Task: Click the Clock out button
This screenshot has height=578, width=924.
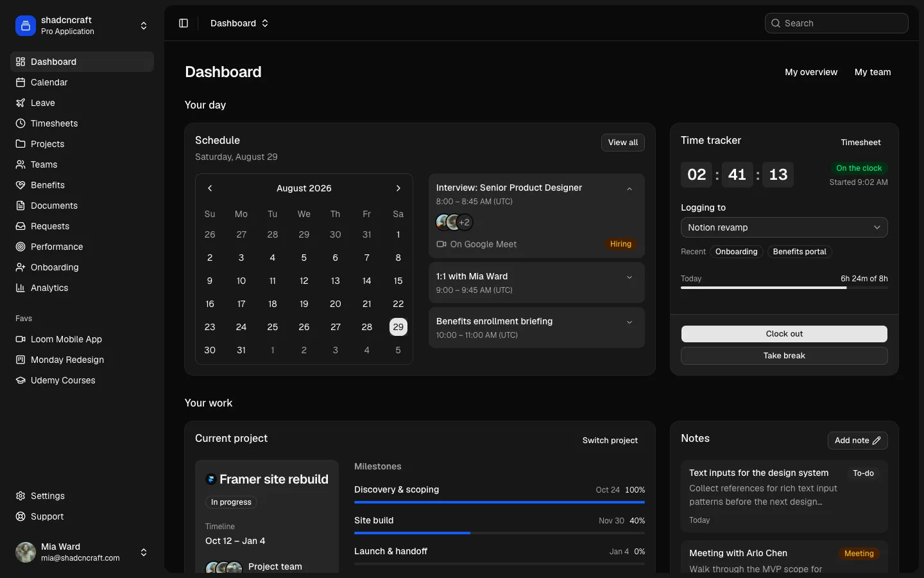Action: [784, 334]
